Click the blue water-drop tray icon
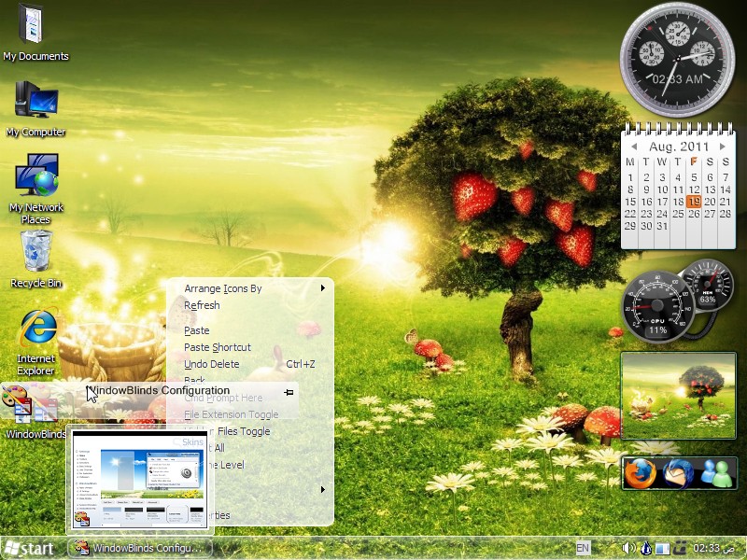This screenshot has width=747, height=560. pos(646,548)
